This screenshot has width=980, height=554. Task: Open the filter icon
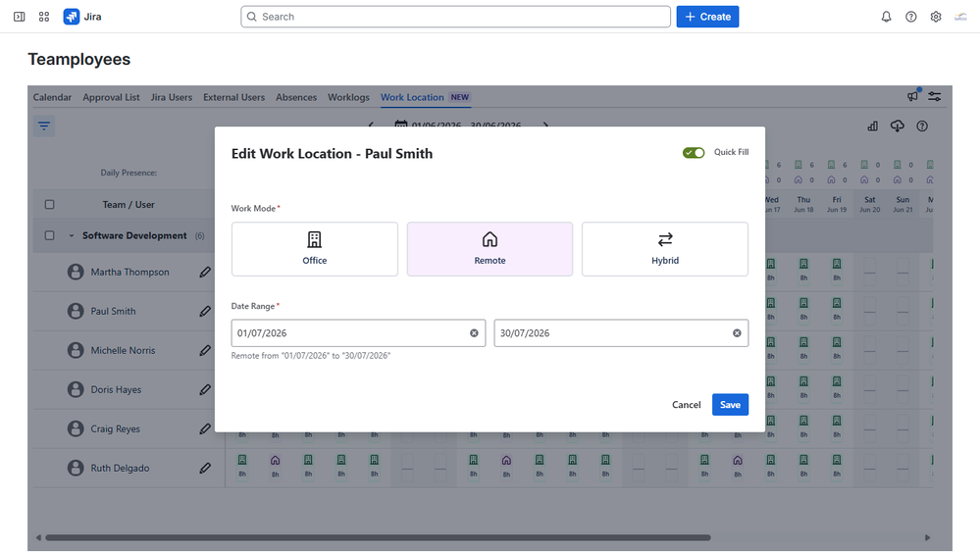point(44,126)
